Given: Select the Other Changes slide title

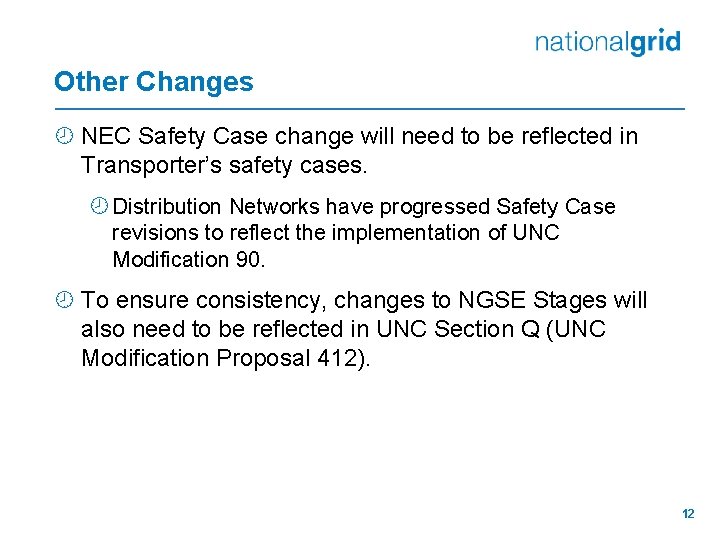Looking at the screenshot, I should (x=154, y=82).
